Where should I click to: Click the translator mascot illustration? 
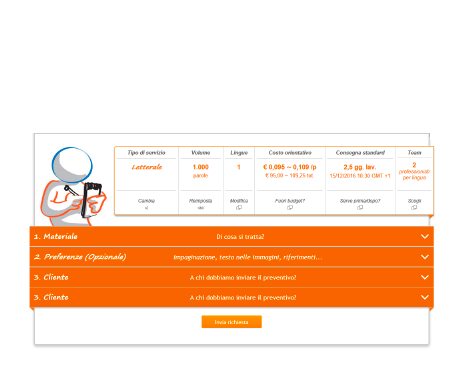pos(73,187)
